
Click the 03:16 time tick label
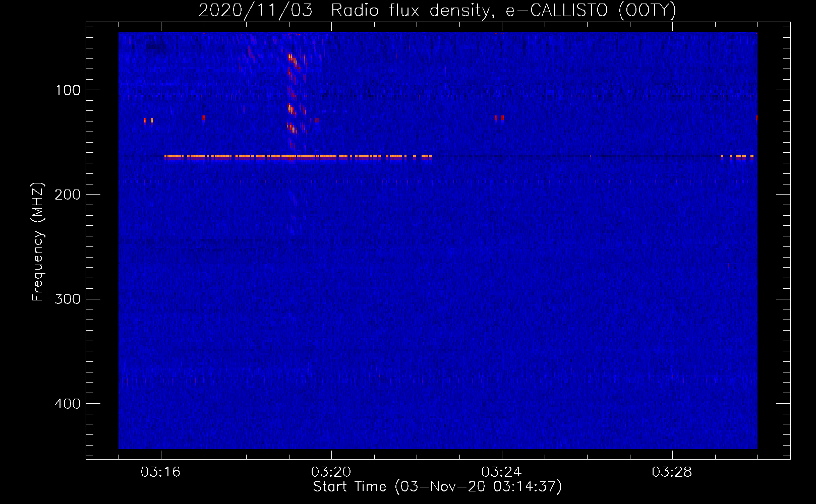point(160,472)
